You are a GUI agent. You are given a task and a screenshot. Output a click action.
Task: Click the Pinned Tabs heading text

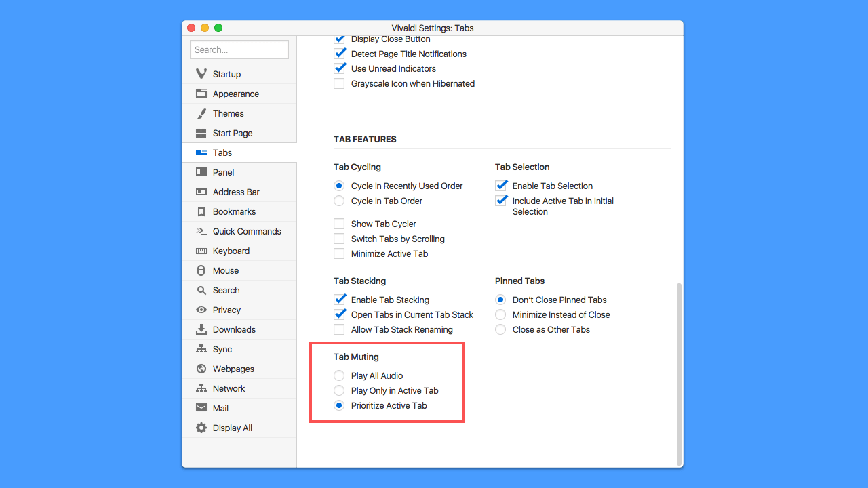(519, 281)
